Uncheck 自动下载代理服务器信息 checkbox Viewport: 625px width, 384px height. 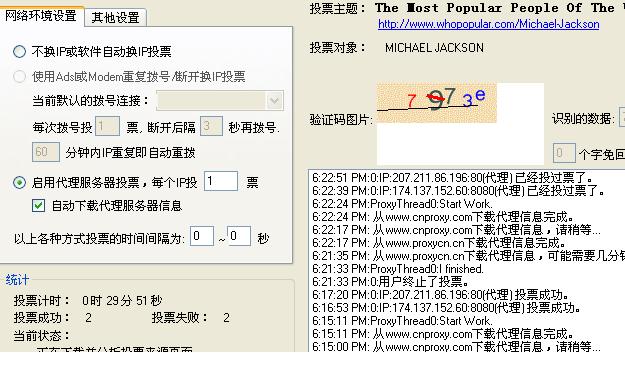[x=38, y=206]
